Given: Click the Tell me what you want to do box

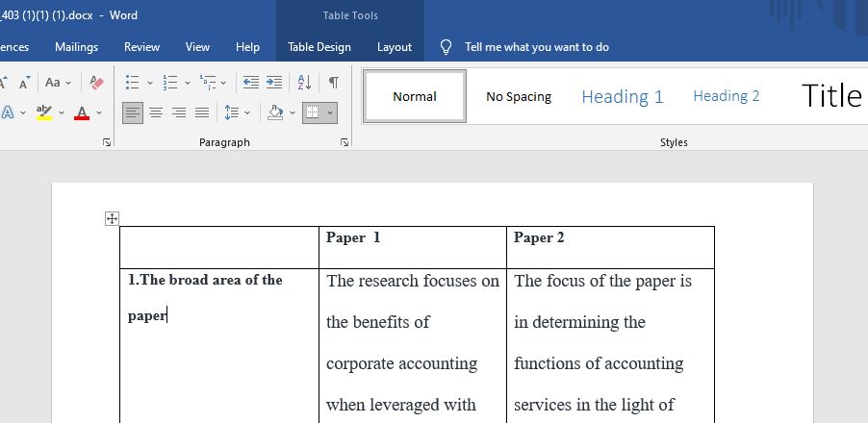Looking at the screenshot, I should [536, 47].
